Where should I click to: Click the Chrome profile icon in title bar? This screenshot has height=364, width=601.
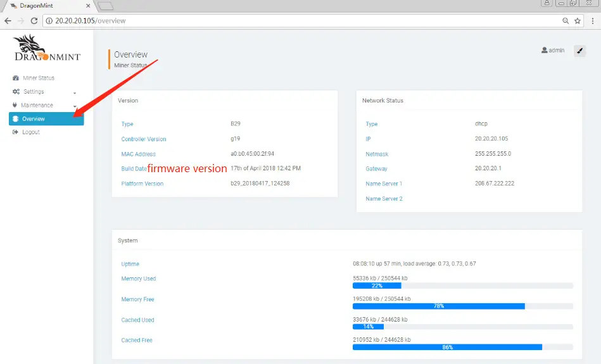(x=547, y=3)
